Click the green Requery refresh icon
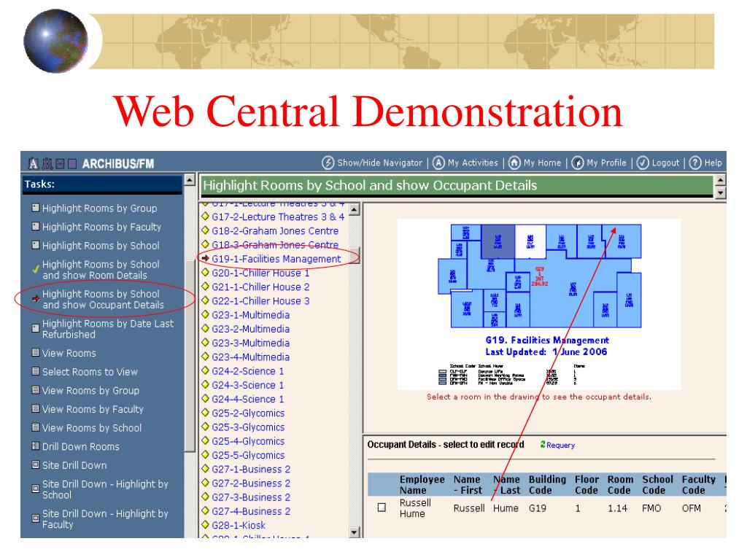Image resolution: width=747 pixels, height=560 pixels. coord(543,444)
